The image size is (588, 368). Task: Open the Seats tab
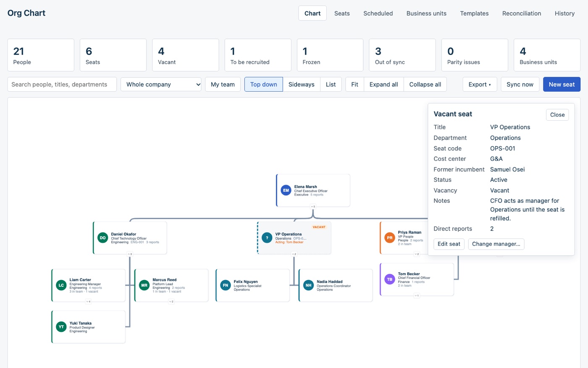pos(342,13)
